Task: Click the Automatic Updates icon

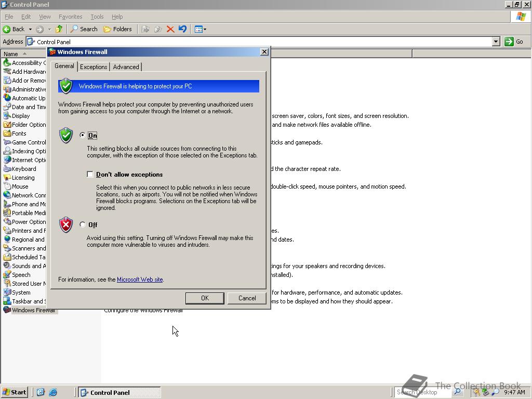Action: (7, 98)
